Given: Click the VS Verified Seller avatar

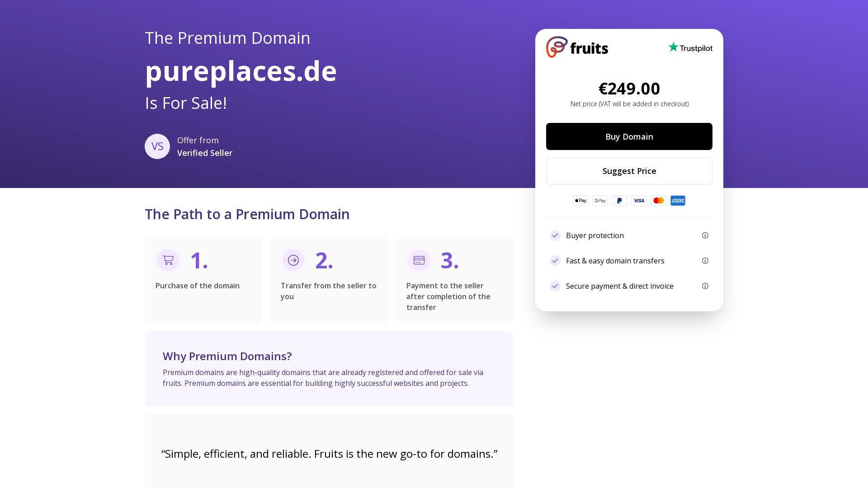Looking at the screenshot, I should click(x=157, y=146).
